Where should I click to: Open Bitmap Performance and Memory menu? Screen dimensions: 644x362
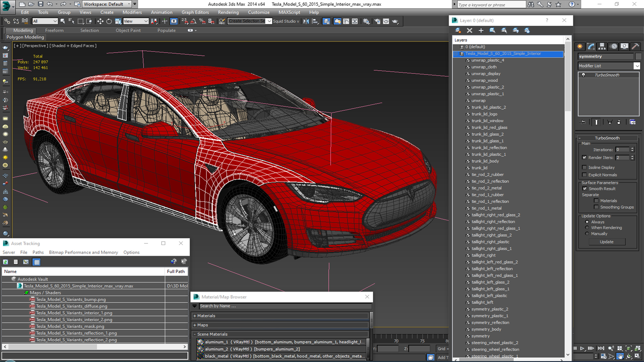(84, 252)
